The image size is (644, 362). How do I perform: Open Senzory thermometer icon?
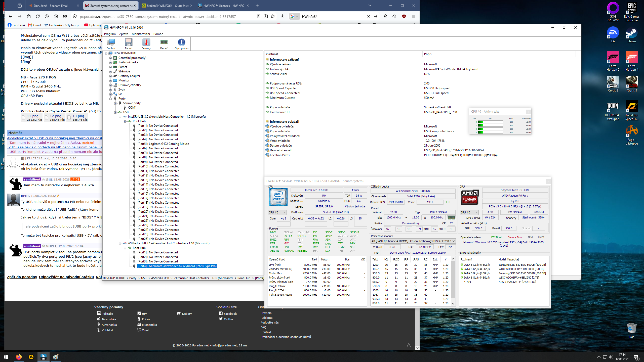146,44
